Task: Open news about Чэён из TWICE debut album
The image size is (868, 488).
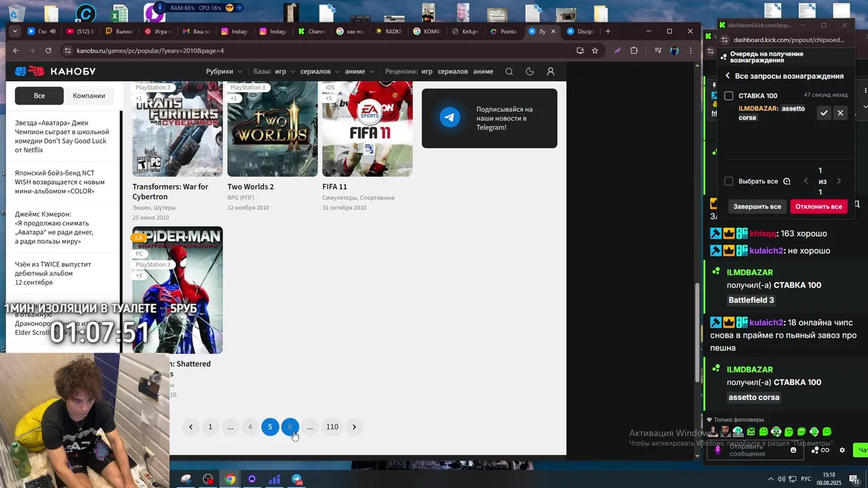Action: 53,273
